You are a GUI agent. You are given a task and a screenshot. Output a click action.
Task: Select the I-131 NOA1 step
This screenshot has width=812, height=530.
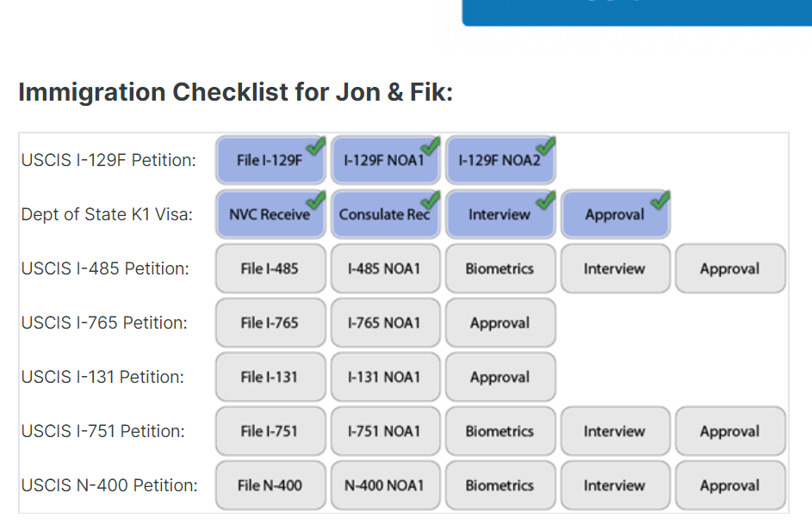pos(385,378)
